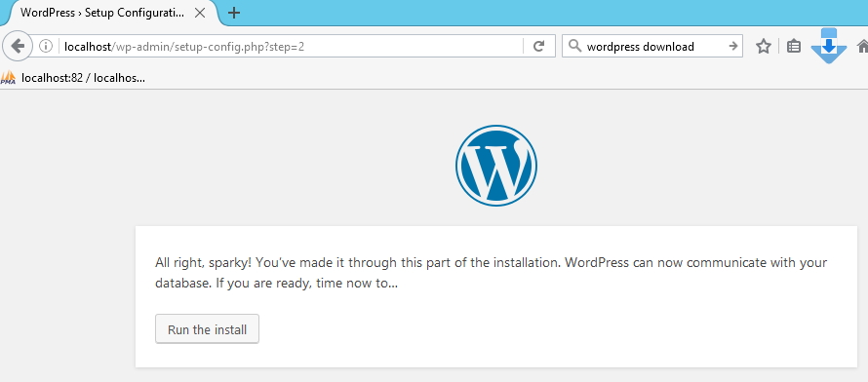Viewport: 868px width, 382px height.
Task: Submit search with the go arrow
Action: pos(733,47)
